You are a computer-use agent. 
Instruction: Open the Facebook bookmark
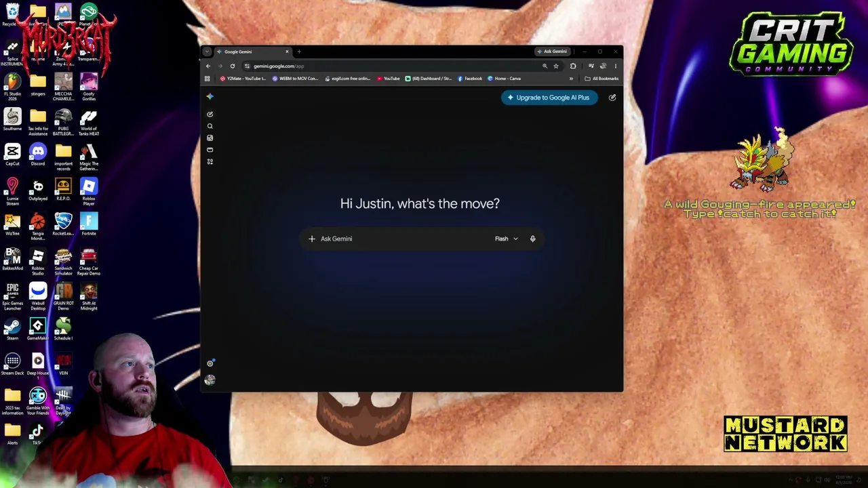[x=470, y=79]
